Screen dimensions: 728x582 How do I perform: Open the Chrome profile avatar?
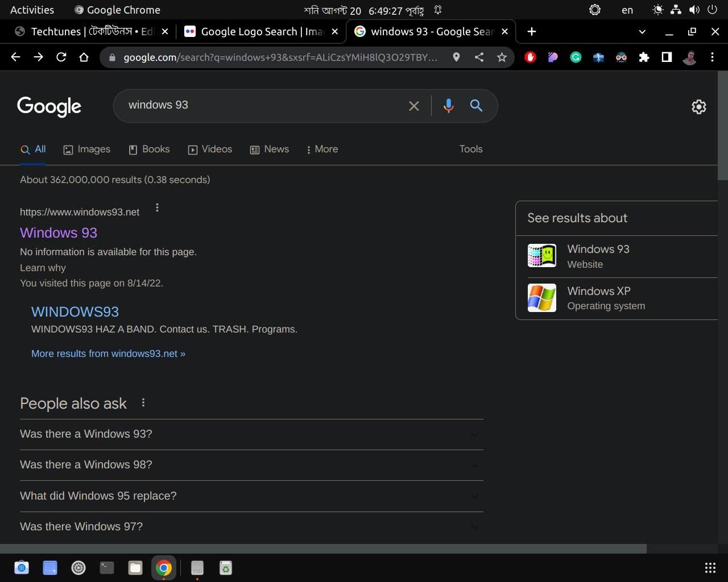click(x=689, y=57)
